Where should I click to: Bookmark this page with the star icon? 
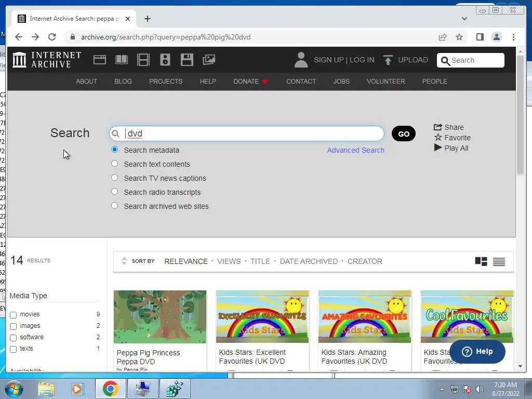point(459,37)
